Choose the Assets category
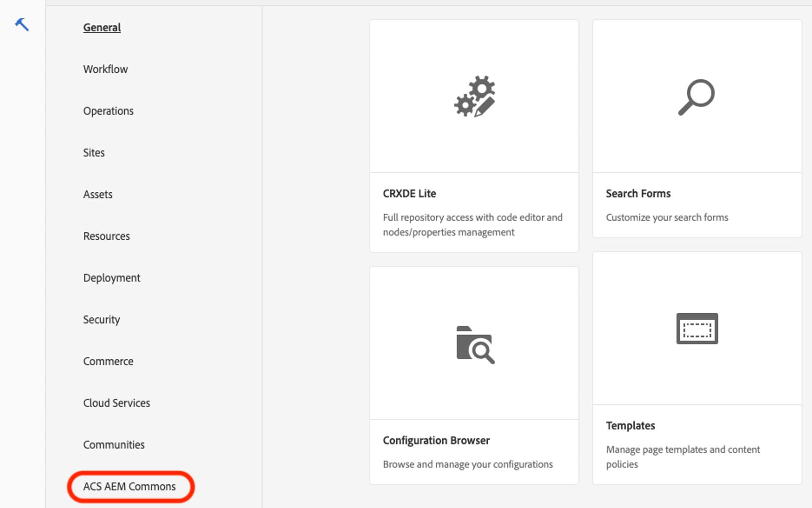This screenshot has width=812, height=508. pyautogui.click(x=98, y=194)
